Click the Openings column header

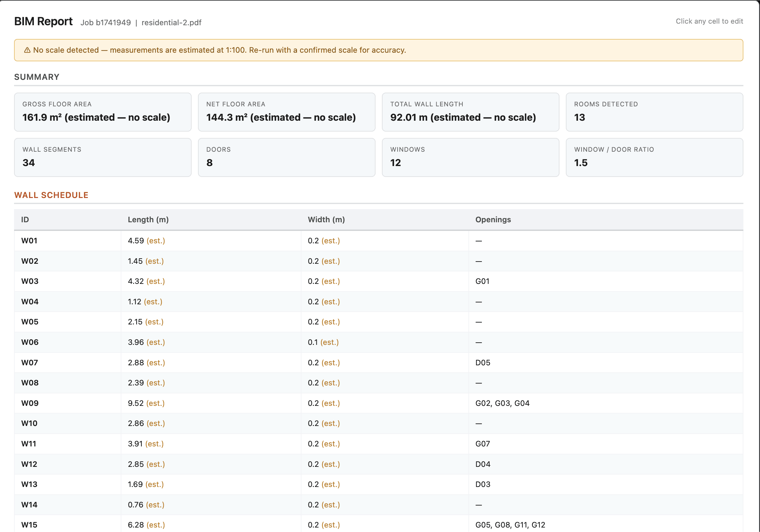(493, 220)
